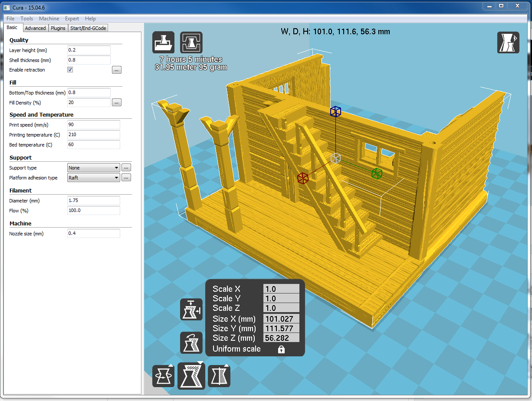Click the Cura title bar icon
The image size is (532, 401).
click(7, 7)
